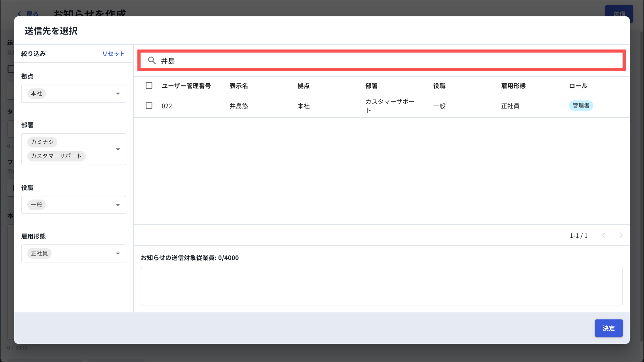
Task: Go to next page arrow
Action: coord(621,235)
